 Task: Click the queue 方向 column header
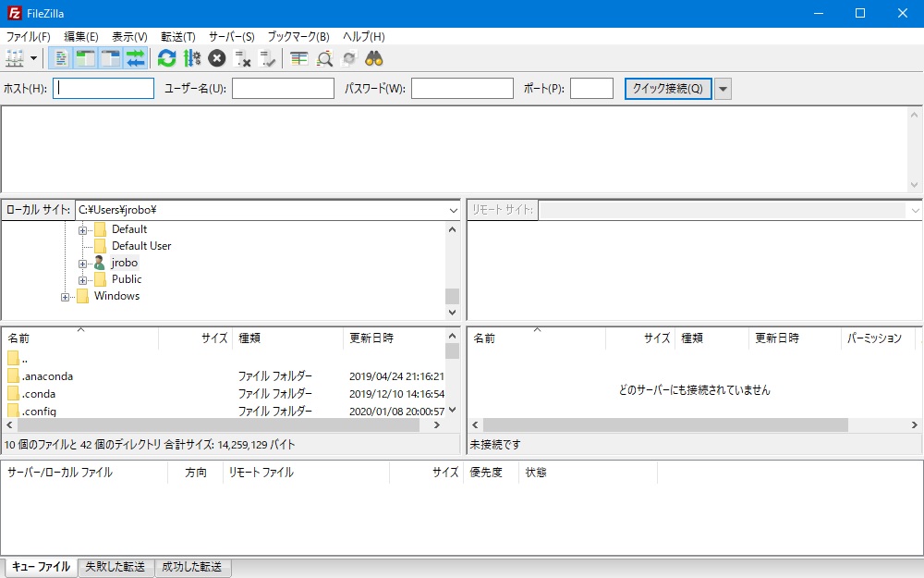(195, 472)
